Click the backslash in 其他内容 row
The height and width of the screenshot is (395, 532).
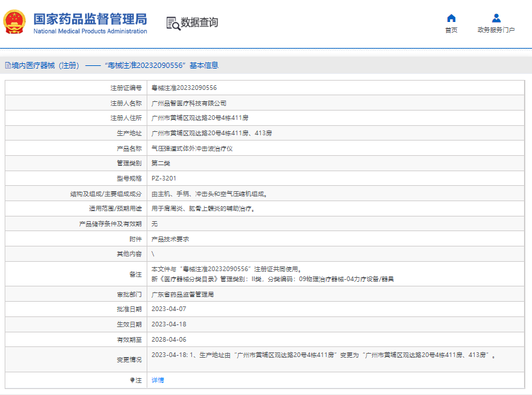click(153, 254)
